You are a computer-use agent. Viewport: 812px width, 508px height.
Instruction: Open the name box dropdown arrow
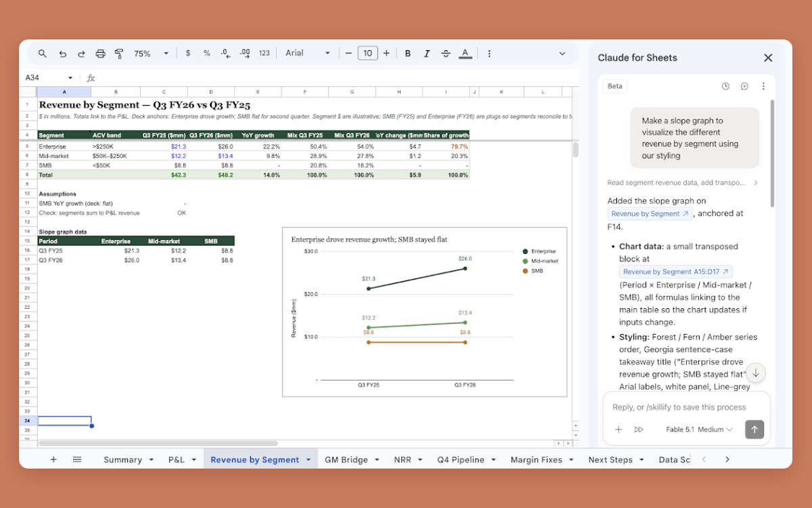[x=70, y=78]
